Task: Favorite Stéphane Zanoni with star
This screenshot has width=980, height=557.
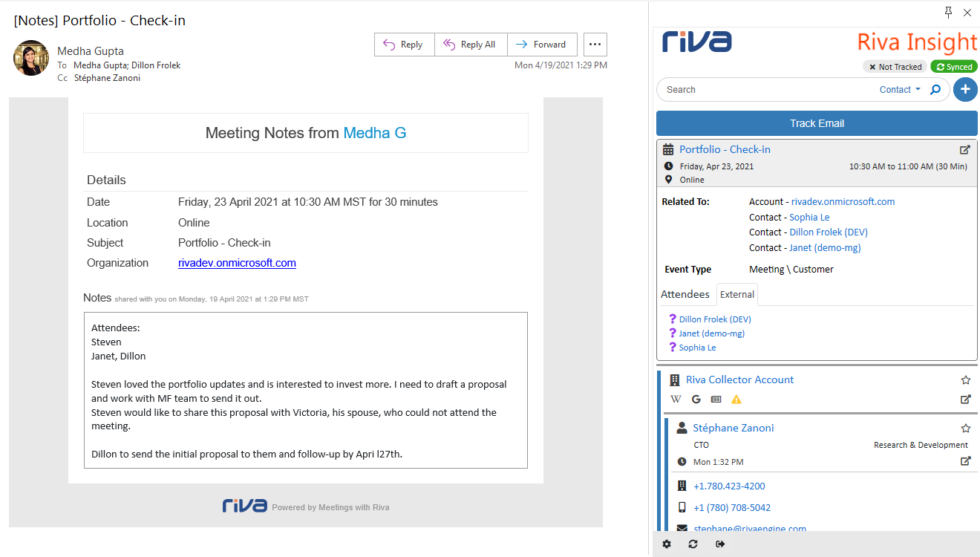Action: point(966,429)
